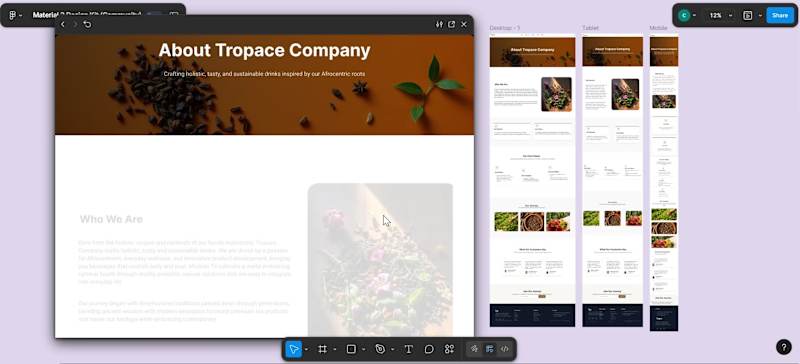Viewport: 800px width, 364px height.
Task: Select the Desktop frame on canvas
Action: tap(532, 180)
